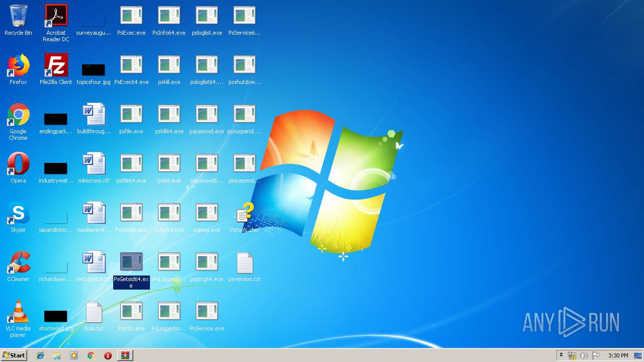Click Show desktop button in tray
Screen dimensions: 644x362
point(638,355)
